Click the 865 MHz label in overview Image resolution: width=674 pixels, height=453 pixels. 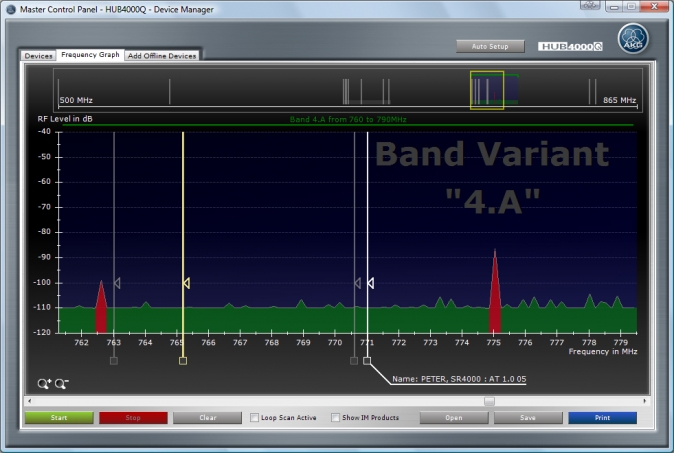619,100
